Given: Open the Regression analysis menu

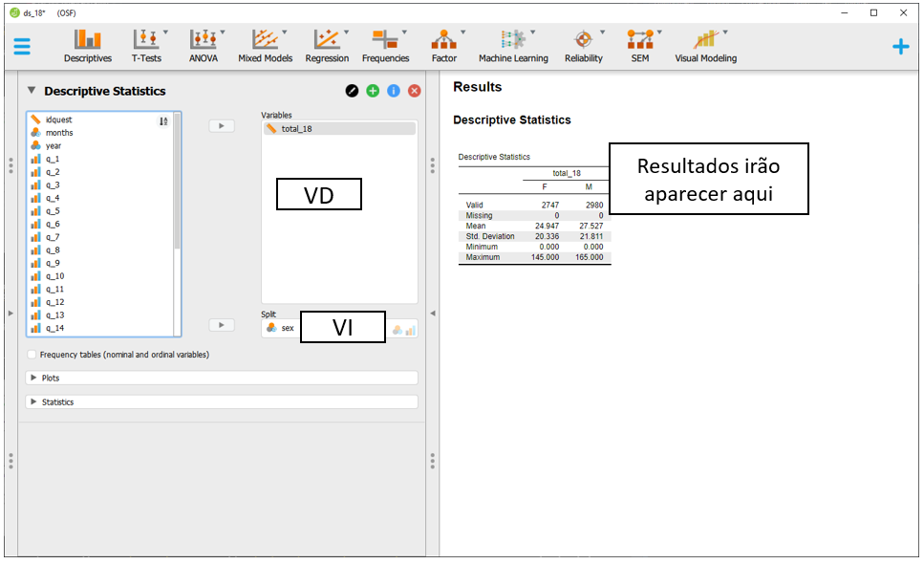Looking at the screenshot, I should click(x=327, y=45).
